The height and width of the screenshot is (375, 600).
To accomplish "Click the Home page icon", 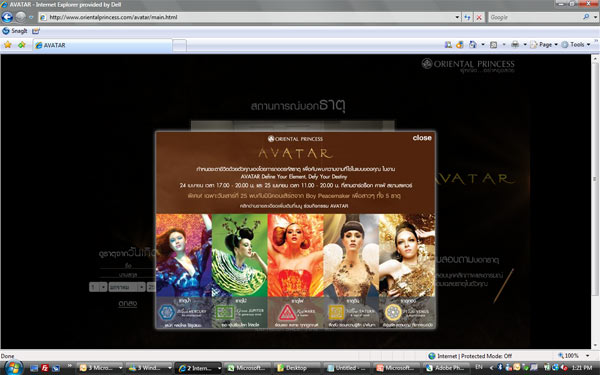I will coord(473,45).
